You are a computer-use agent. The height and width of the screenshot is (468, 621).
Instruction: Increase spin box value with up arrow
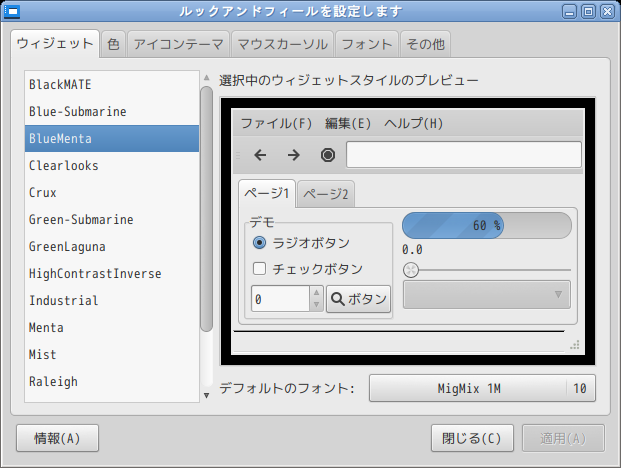click(x=316, y=292)
